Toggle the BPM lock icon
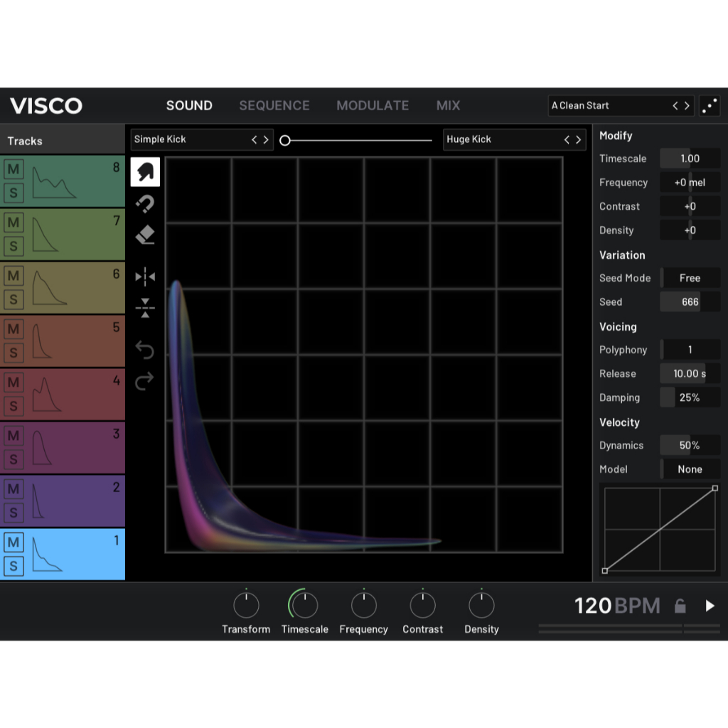Screen dimensions: 728x728 coord(680,606)
